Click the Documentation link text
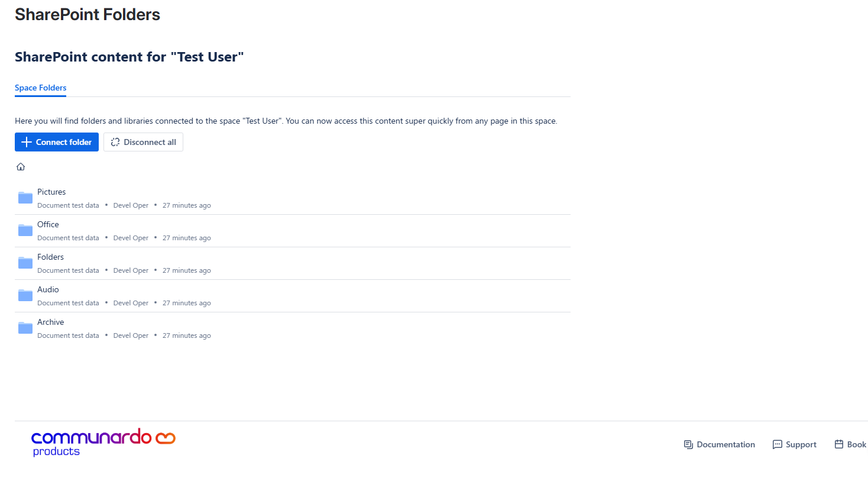This screenshot has height=484, width=868. click(x=726, y=444)
